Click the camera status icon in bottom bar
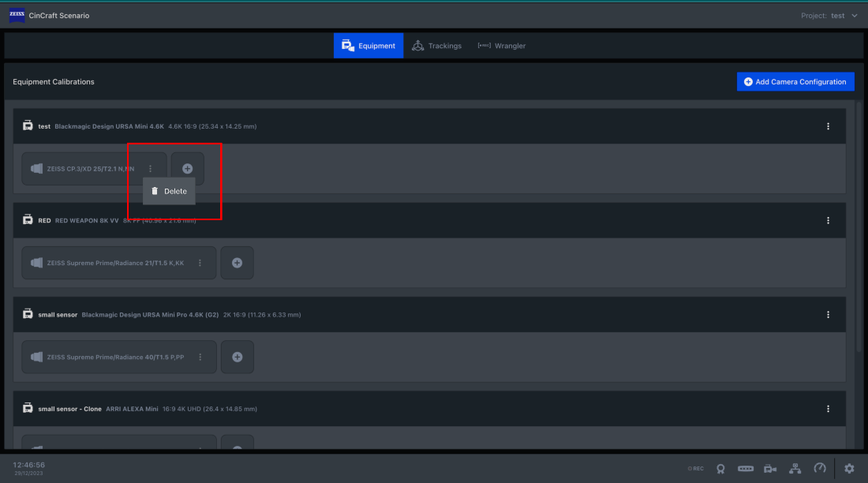 pos(770,469)
